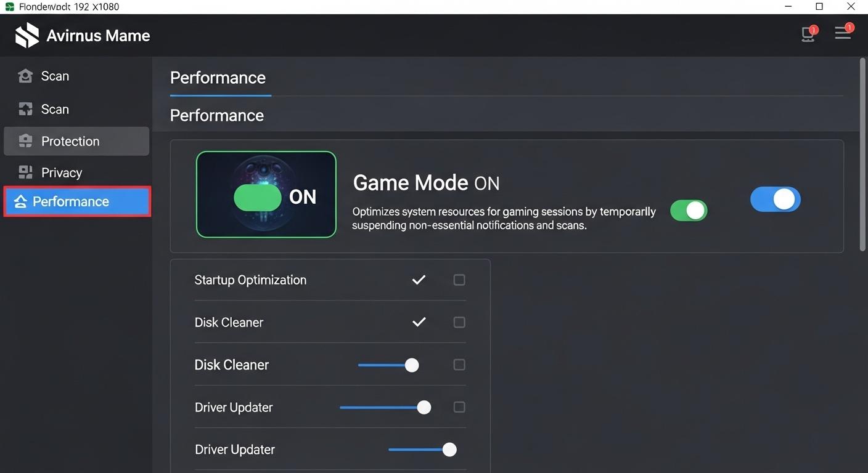Open the hamburger menu icon
Image resolution: width=868 pixels, height=473 pixels.
(x=843, y=33)
